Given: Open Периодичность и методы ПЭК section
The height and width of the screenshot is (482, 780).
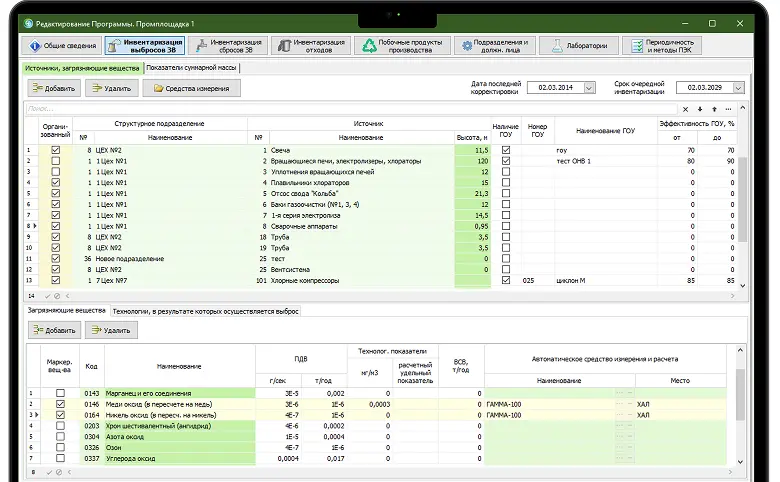Looking at the screenshot, I should (x=661, y=46).
